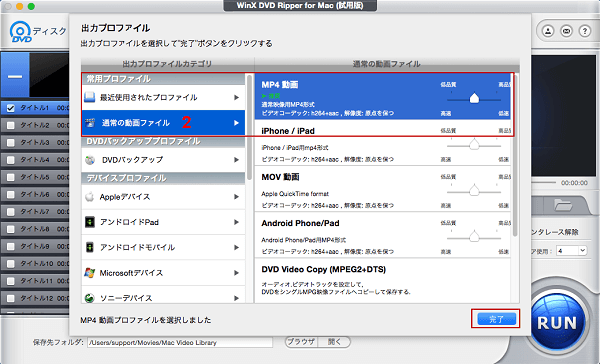Click the Microsoftデバイス Windows icon

click(90, 273)
